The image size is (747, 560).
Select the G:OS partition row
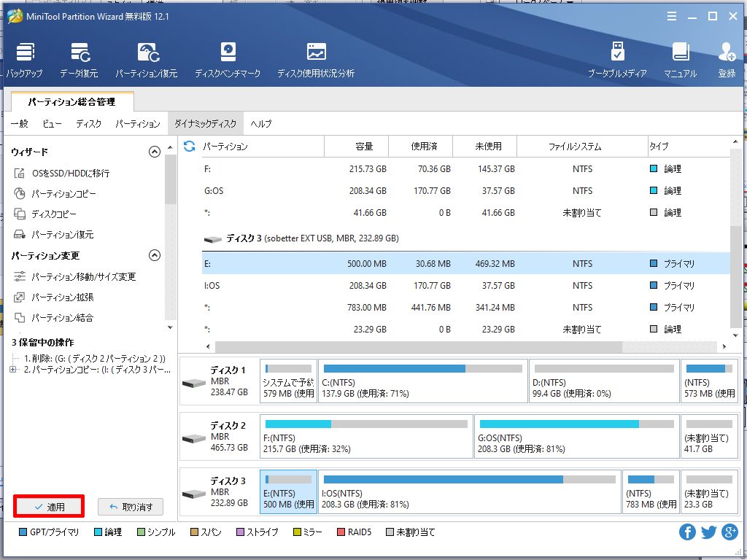point(466,191)
